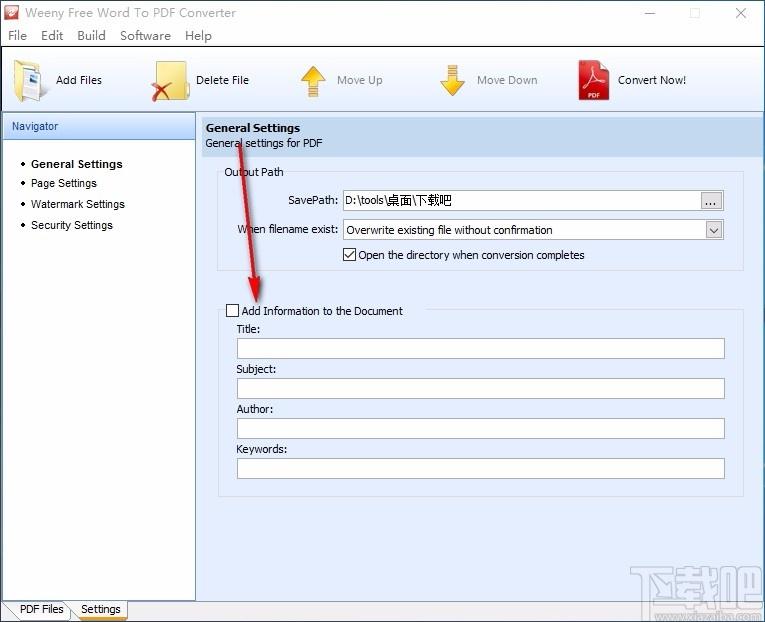Image resolution: width=765 pixels, height=622 pixels.
Task: Click the 'General settings for PDF' subtitle
Action: (263, 143)
